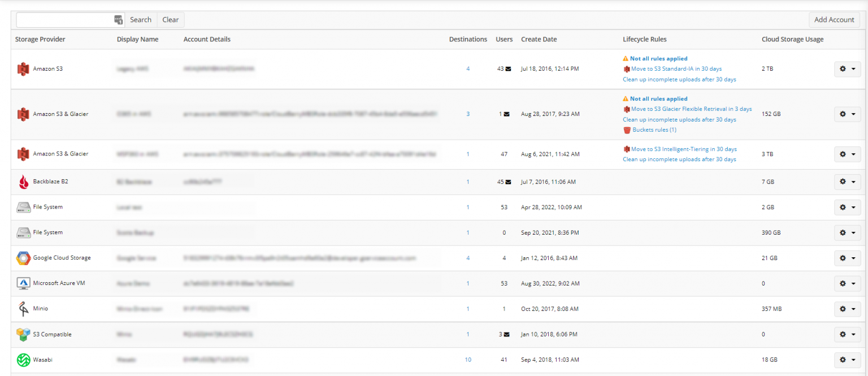Image resolution: width=868 pixels, height=376 pixels.
Task: Click the Search button
Action: [x=140, y=19]
